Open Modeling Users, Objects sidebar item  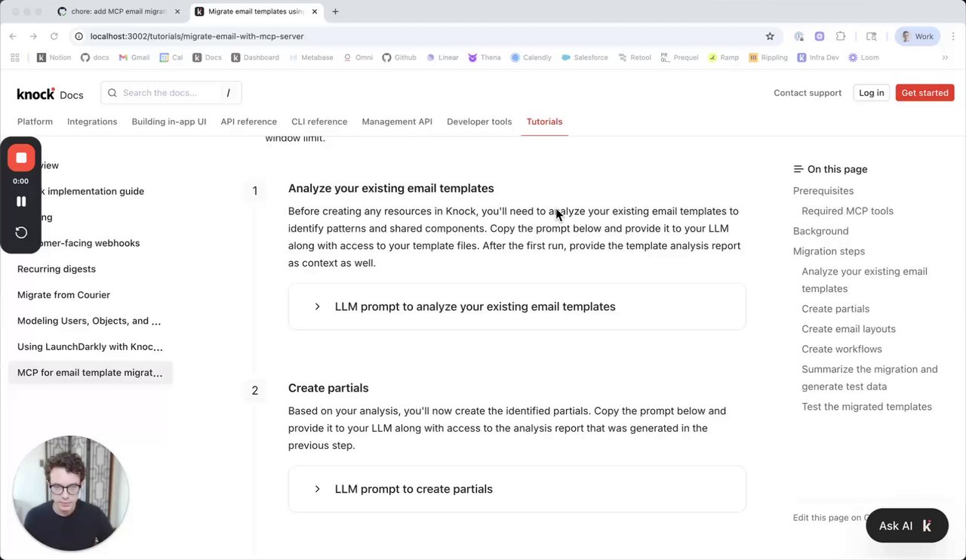pos(89,321)
